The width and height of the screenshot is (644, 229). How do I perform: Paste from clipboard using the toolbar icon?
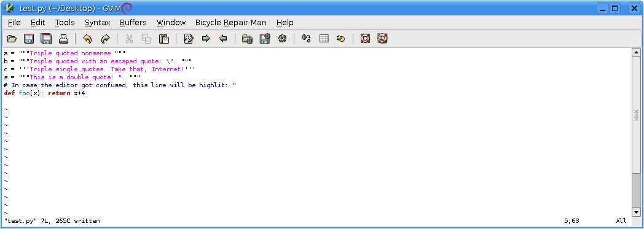[164, 39]
